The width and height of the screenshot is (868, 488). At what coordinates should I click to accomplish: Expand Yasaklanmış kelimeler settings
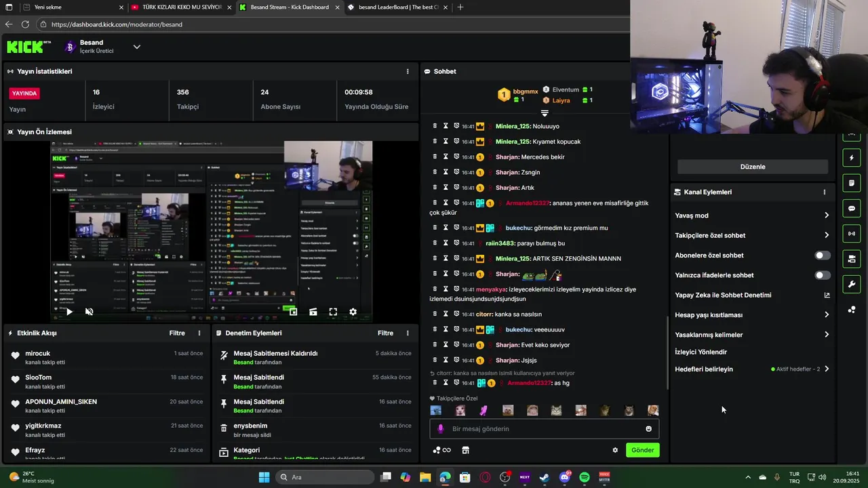click(827, 334)
